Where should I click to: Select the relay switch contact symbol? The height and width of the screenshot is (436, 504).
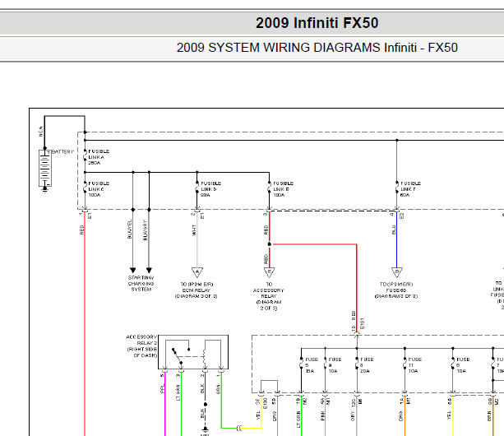[178, 355]
